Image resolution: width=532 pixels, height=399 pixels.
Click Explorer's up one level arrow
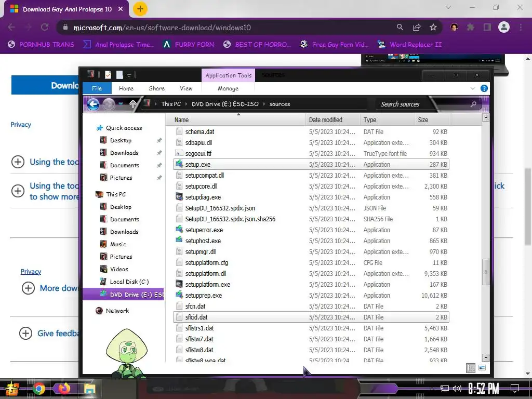coord(132,104)
